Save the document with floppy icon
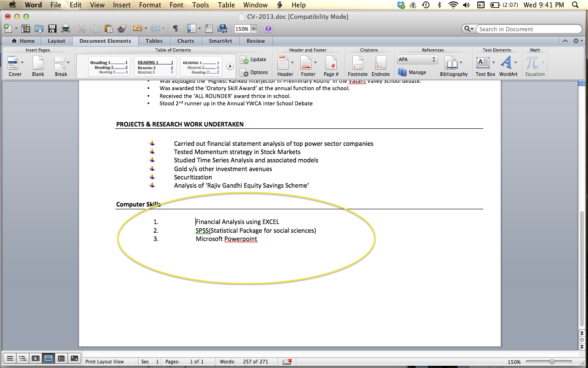The height and width of the screenshot is (368, 588). (x=52, y=29)
